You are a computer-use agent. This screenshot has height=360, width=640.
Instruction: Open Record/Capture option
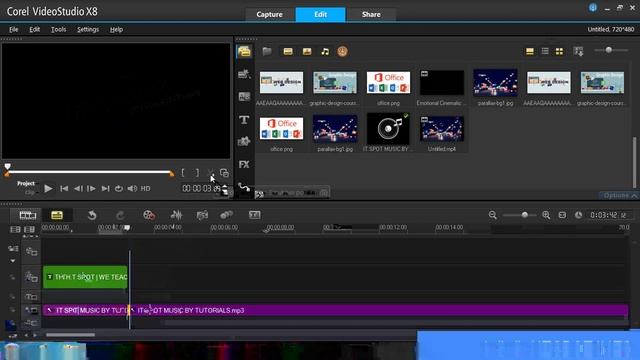[x=149, y=215]
